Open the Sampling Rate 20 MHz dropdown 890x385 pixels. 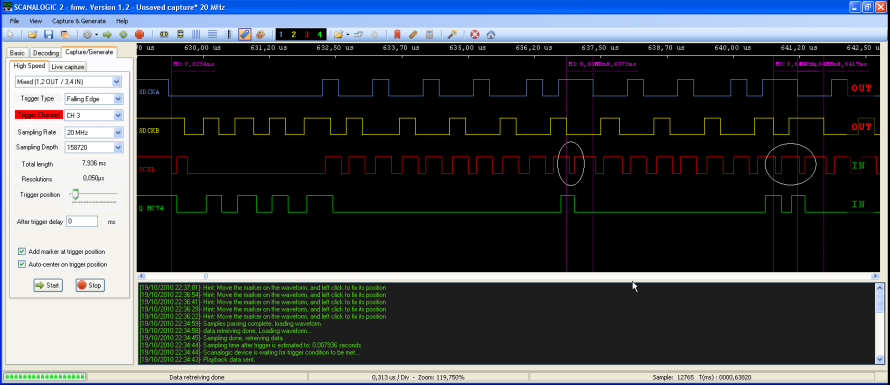click(x=94, y=132)
